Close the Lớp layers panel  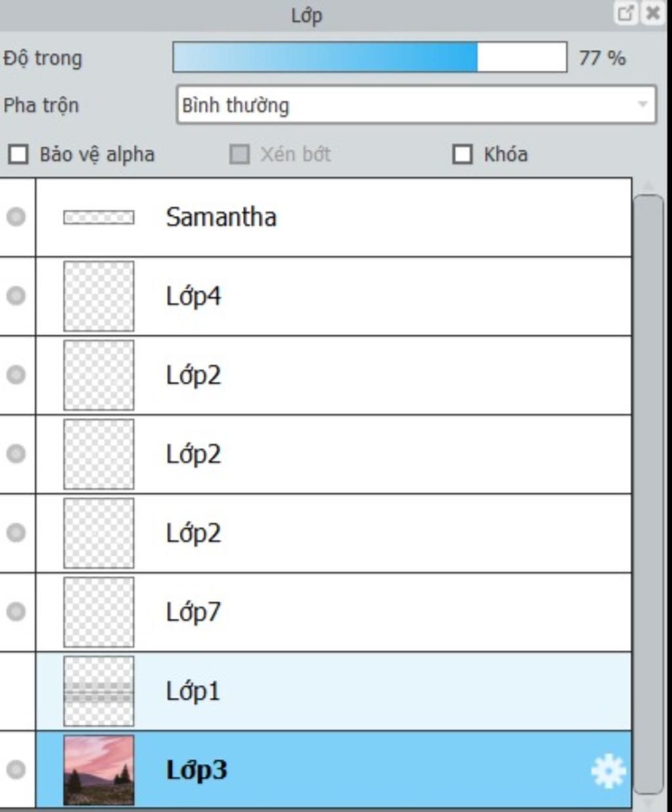pyautogui.click(x=653, y=13)
